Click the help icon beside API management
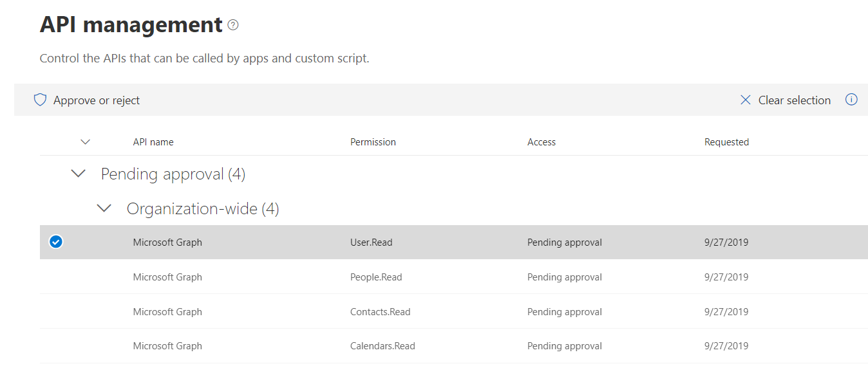The height and width of the screenshot is (366, 868). pos(233,25)
